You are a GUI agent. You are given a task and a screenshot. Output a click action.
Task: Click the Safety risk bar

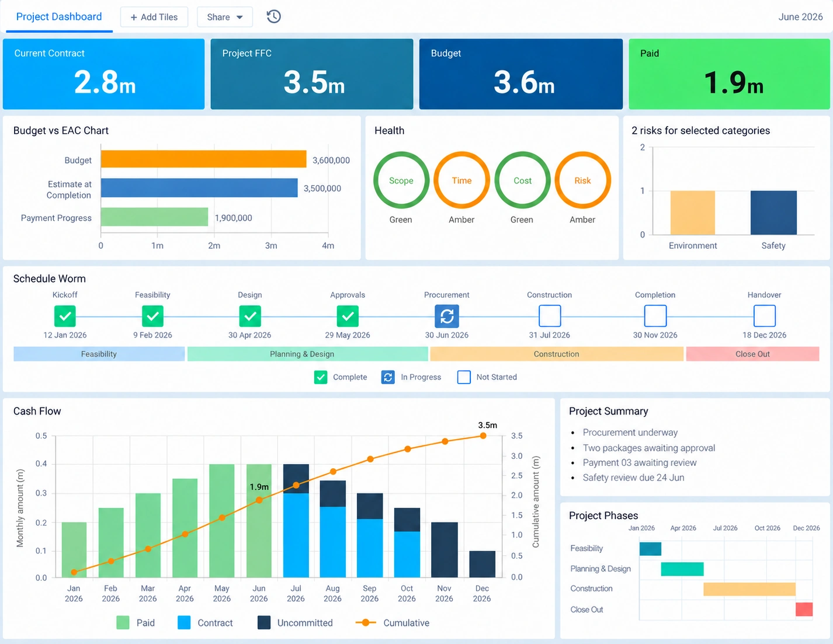773,213
